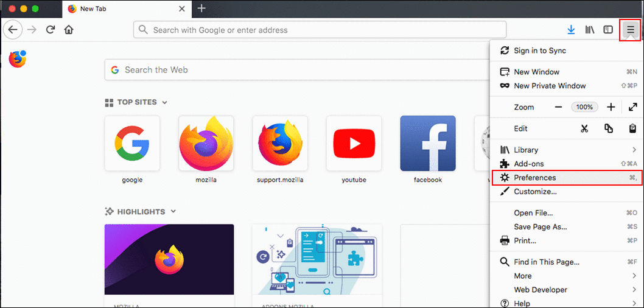Viewport: 644px width, 308px height.
Task: Open the addons.mozilla highlight card
Action: pyautogui.click(x=317, y=266)
